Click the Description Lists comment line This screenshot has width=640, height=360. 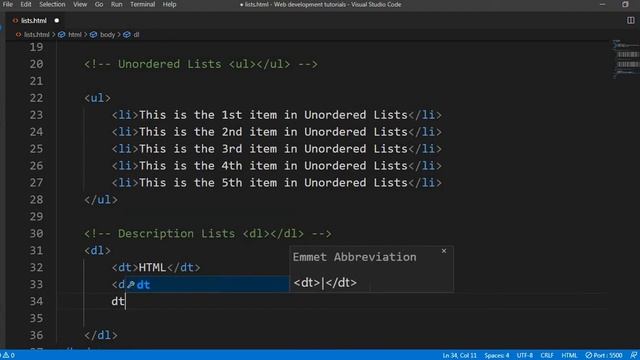point(208,233)
